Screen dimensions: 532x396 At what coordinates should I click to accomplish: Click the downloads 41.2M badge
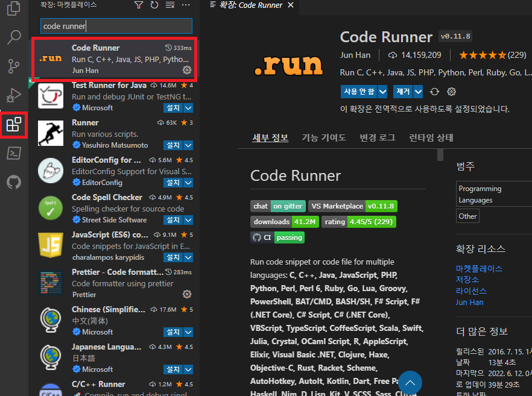click(x=285, y=222)
